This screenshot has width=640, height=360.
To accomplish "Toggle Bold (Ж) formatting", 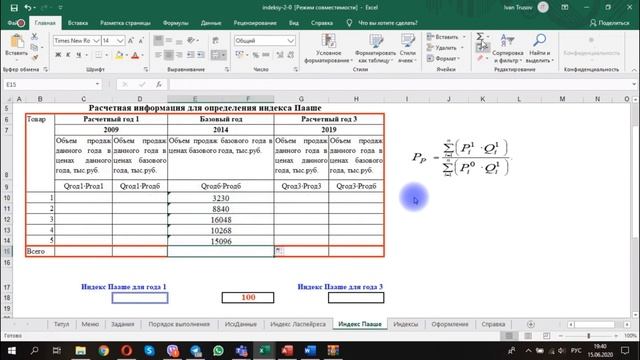I will 58,55.
